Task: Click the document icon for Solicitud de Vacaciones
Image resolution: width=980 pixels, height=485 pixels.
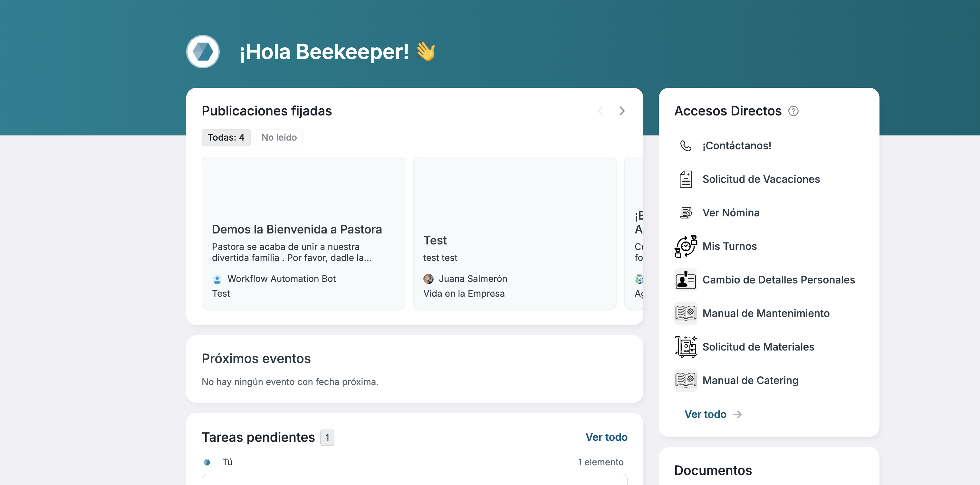Action: tap(686, 179)
